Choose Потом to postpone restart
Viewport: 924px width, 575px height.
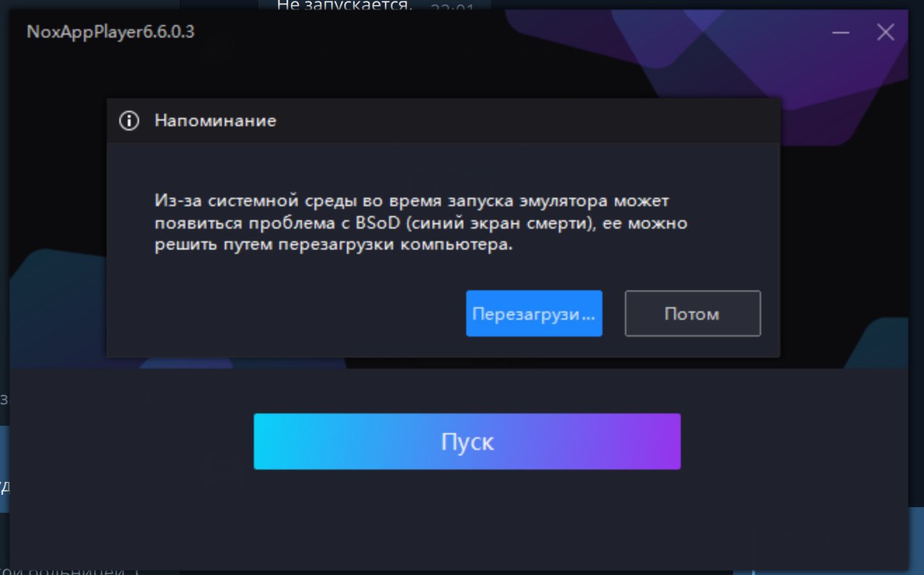click(x=692, y=314)
